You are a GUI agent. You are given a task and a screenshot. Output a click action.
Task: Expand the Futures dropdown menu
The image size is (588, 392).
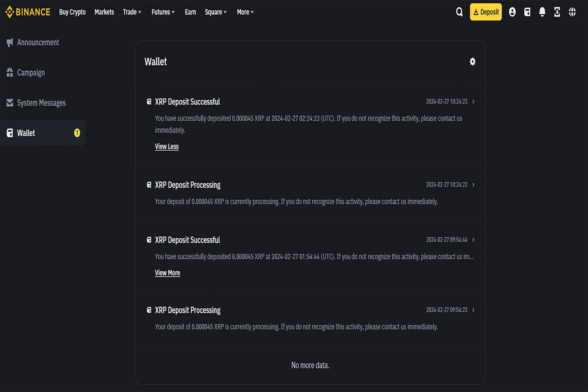click(163, 12)
